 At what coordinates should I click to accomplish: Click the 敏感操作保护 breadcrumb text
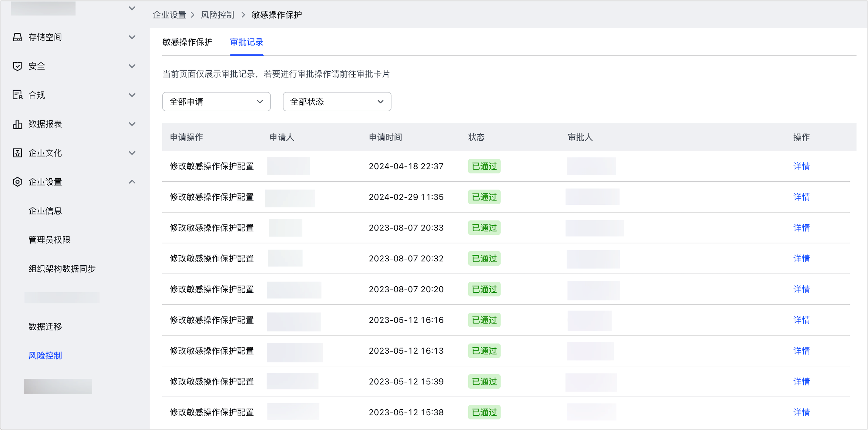tap(277, 15)
